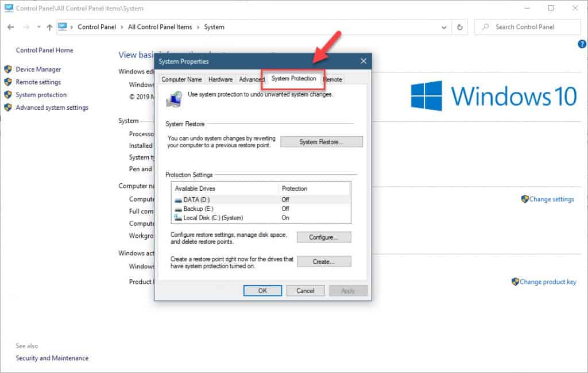This screenshot has height=373, width=588.
Task: Open the address bar dropdown chevron
Action: [444, 27]
